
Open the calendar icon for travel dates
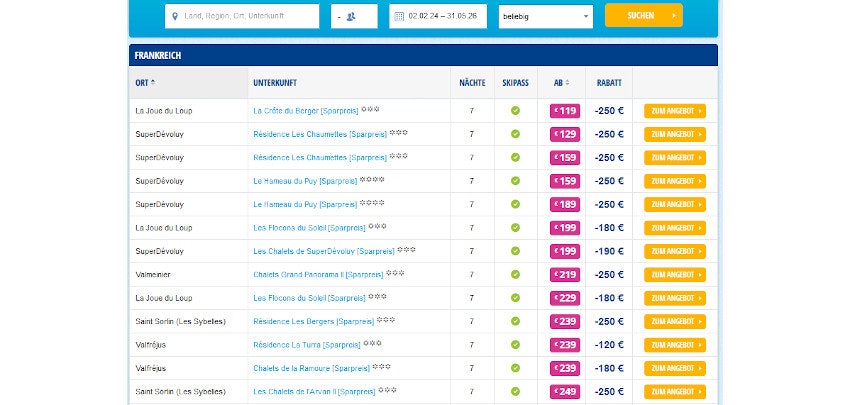click(399, 17)
